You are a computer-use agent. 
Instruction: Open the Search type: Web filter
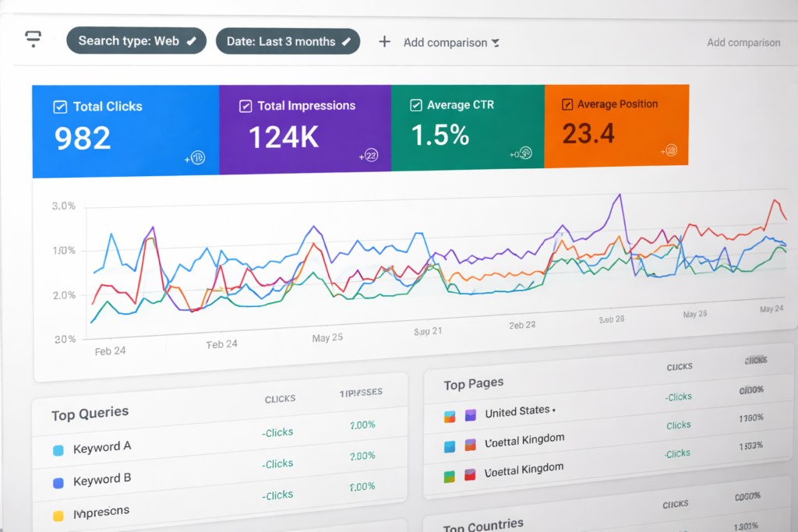point(129,41)
